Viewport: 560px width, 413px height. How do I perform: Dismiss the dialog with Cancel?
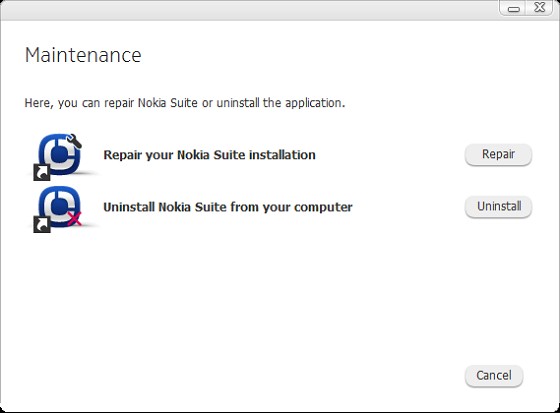(x=494, y=375)
